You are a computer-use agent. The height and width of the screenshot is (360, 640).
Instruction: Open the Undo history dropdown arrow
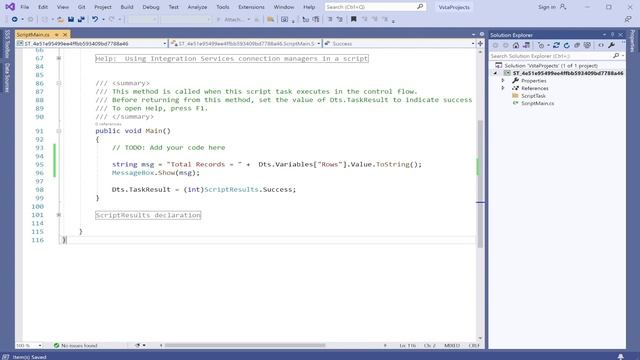click(103, 19)
